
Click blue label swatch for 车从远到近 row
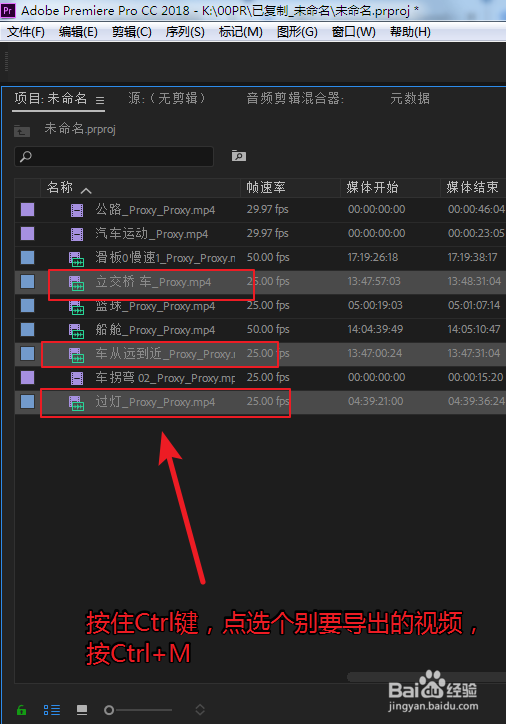[x=27, y=354]
